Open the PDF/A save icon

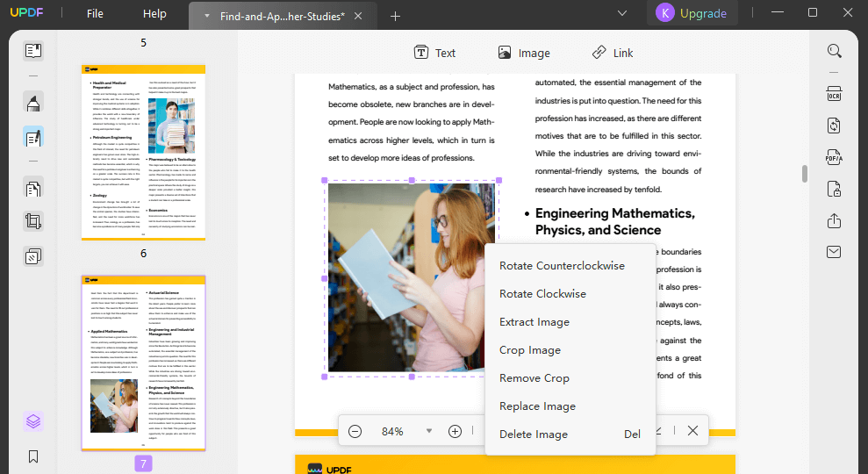click(835, 158)
